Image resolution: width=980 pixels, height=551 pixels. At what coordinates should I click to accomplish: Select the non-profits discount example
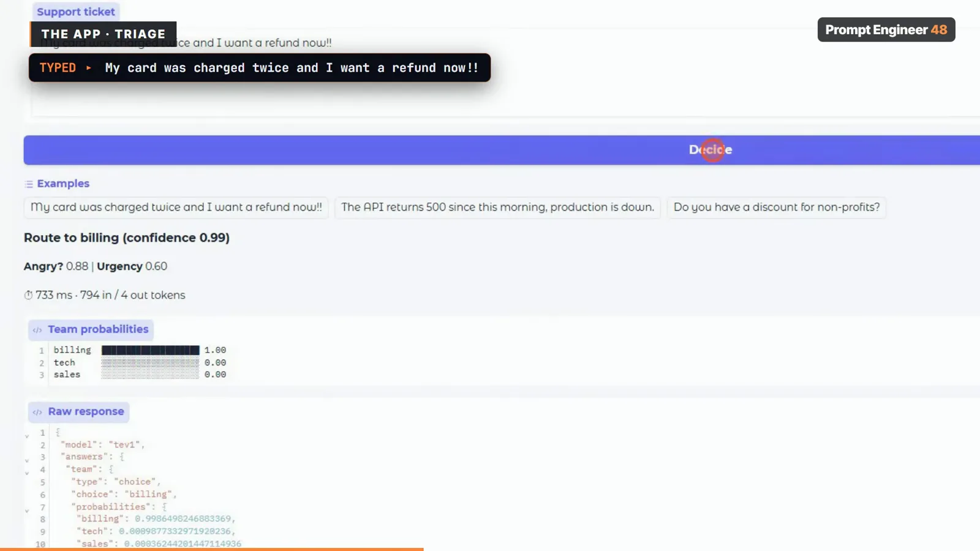coord(777,207)
